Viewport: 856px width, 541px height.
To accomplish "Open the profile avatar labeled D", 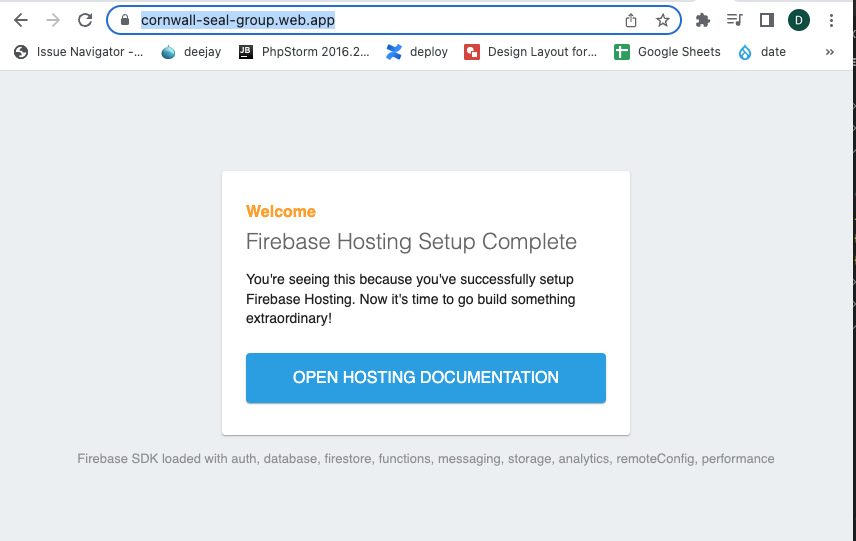I will point(799,20).
